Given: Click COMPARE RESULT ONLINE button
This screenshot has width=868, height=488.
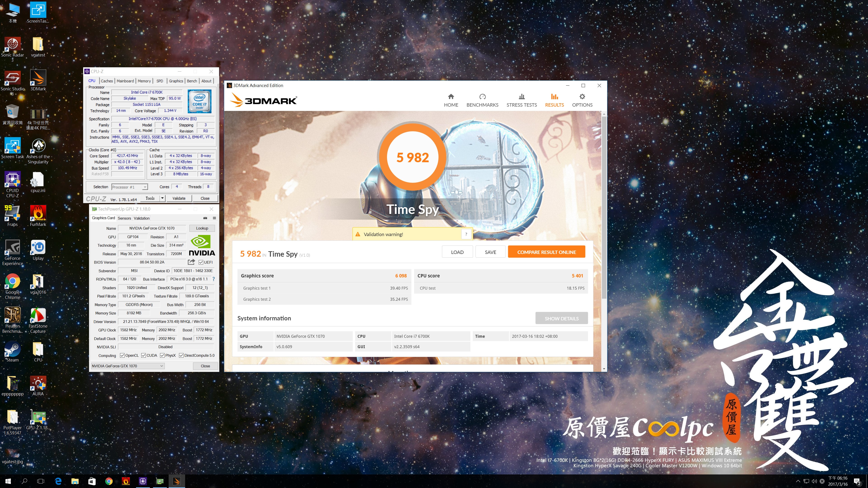Looking at the screenshot, I should tap(546, 252).
